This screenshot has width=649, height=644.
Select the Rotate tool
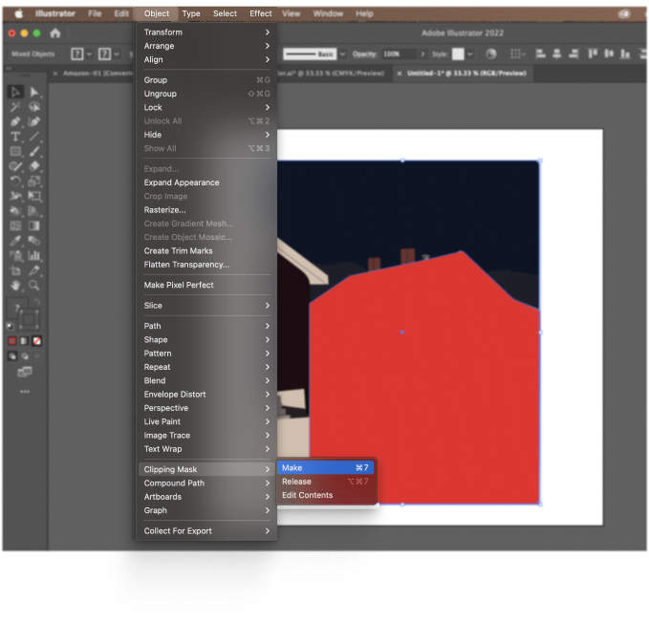[15, 182]
